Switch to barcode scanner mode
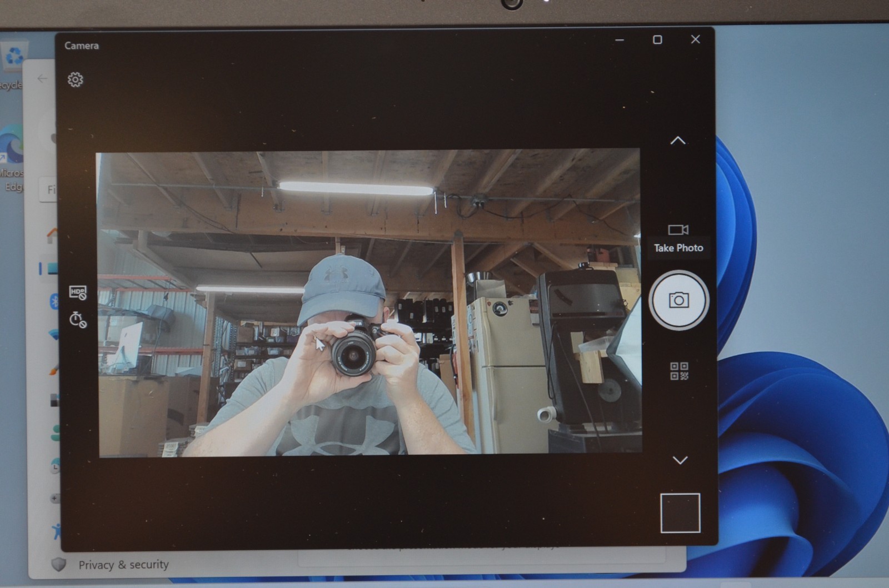Image resolution: width=889 pixels, height=588 pixels. point(679,371)
